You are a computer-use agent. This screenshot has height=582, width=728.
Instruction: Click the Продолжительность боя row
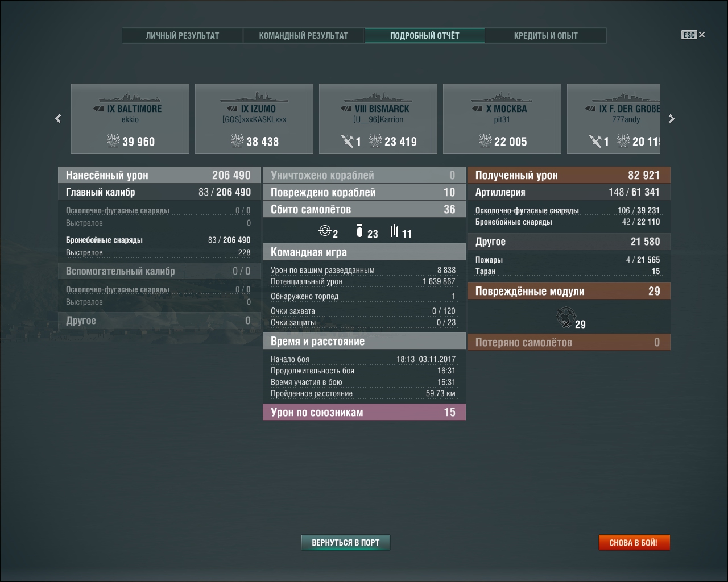[x=363, y=371]
